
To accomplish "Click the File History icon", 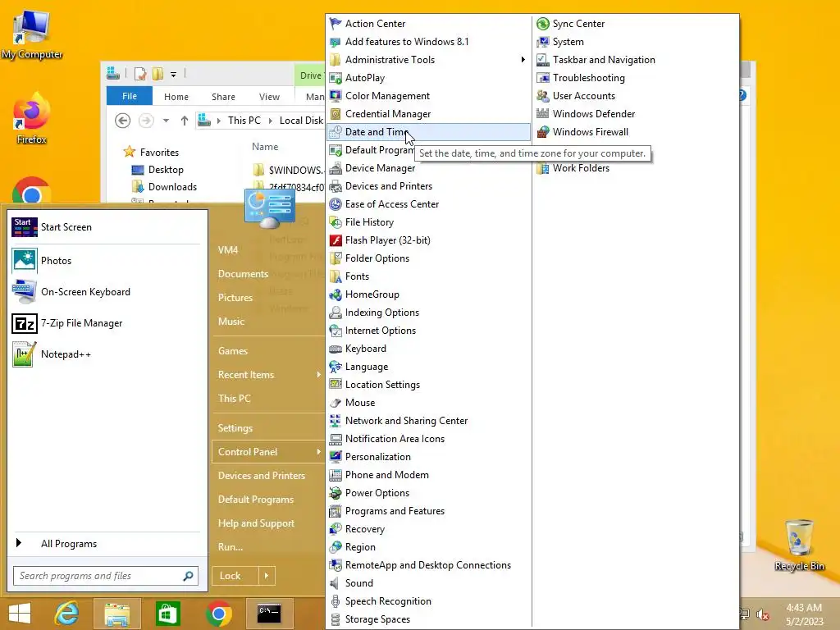I will pos(336,222).
